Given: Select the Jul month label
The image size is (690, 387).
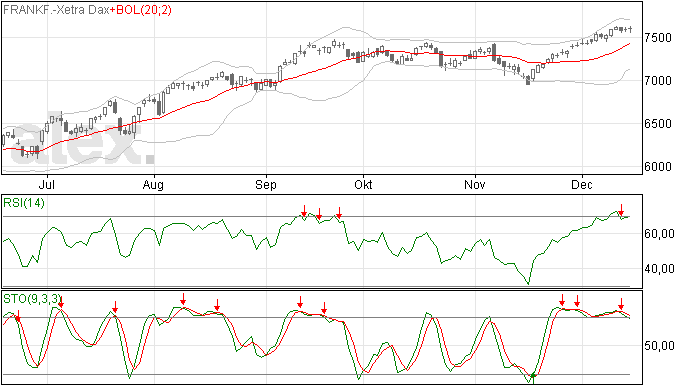Looking at the screenshot, I should pos(47,184).
